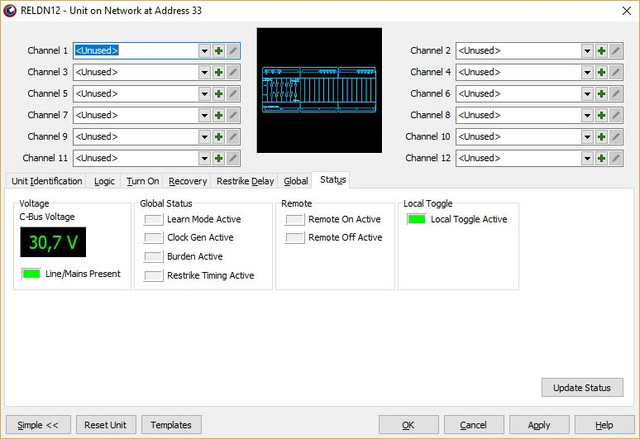Click the pencil edit icon for Channel 5
Image resolution: width=640 pixels, height=439 pixels.
(x=233, y=94)
